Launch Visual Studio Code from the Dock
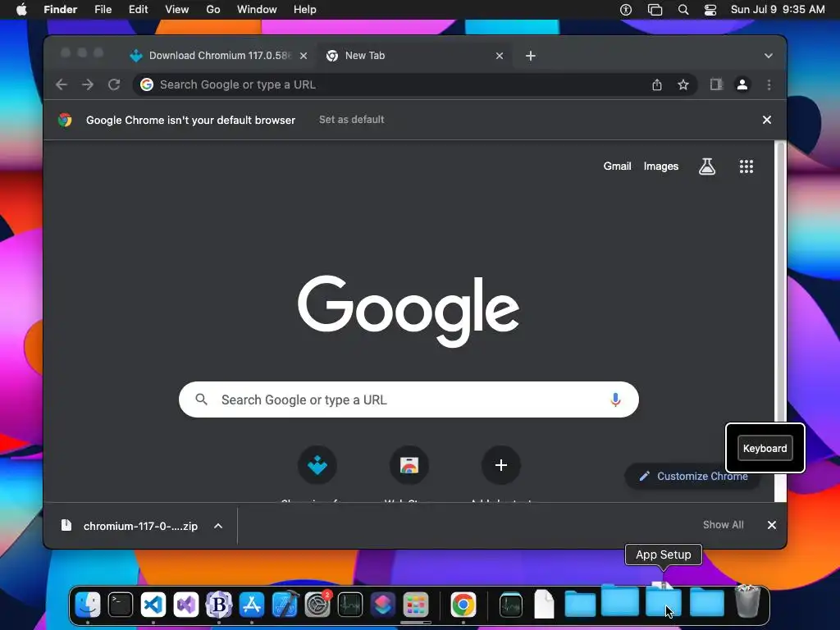This screenshot has width=840, height=630. (153, 605)
